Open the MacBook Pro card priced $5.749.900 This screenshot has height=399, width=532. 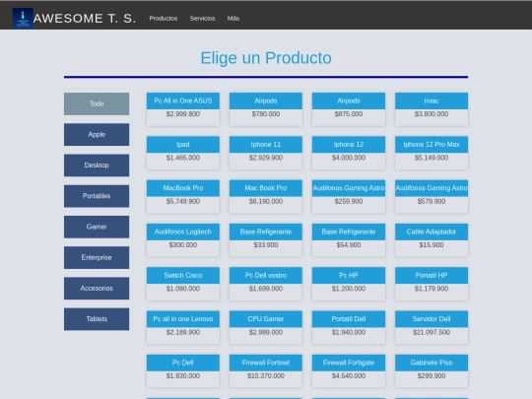183,196
